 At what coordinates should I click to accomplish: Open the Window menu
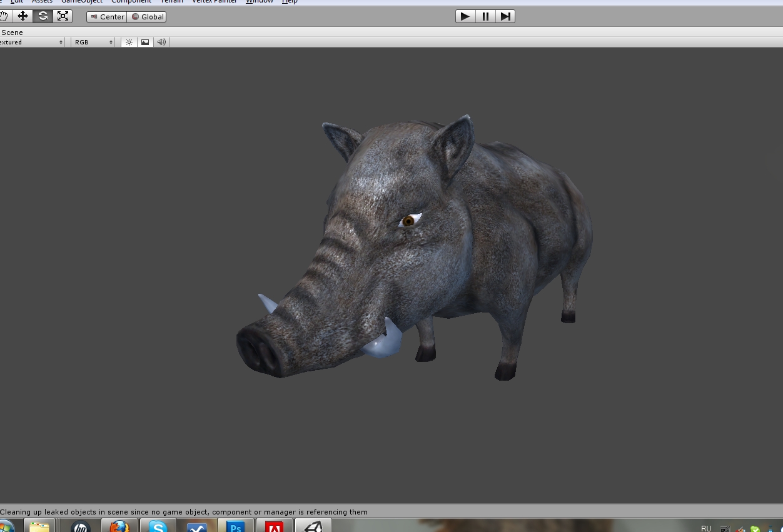(259, 2)
